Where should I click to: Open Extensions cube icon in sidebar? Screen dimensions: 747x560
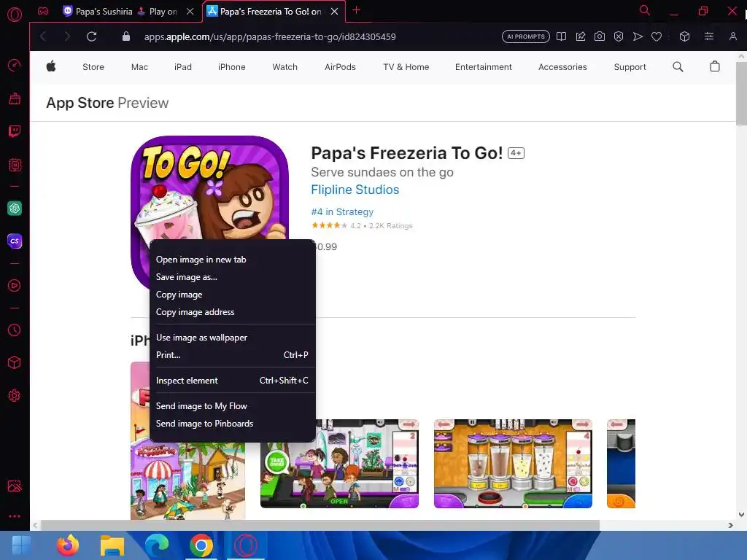15,363
